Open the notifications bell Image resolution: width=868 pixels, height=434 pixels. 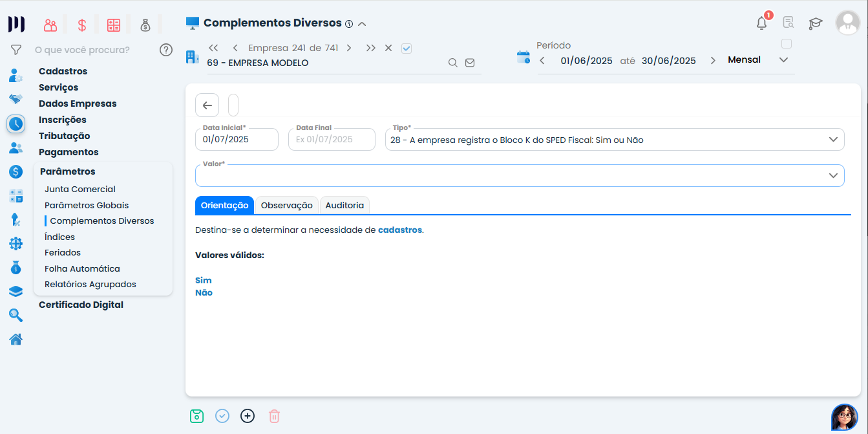(762, 23)
